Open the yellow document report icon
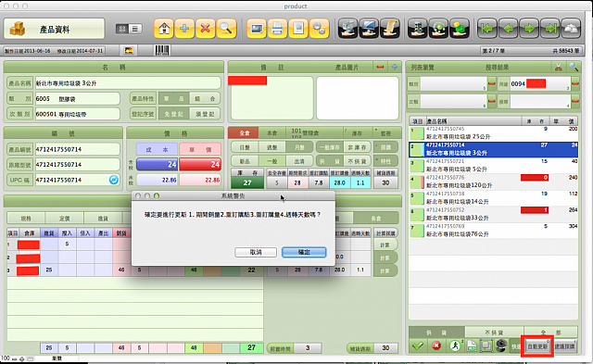This screenshot has width=593, height=364. coord(298,29)
